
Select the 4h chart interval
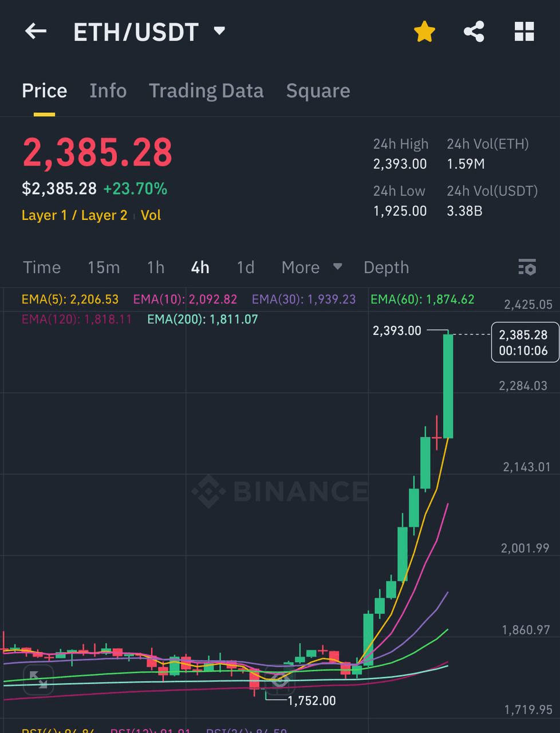[x=200, y=267]
